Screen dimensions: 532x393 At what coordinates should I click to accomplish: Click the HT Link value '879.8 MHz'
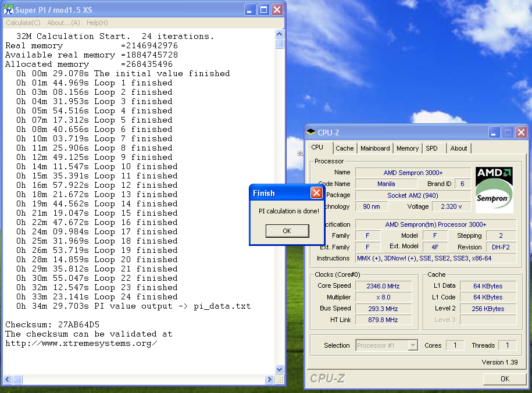pos(383,320)
